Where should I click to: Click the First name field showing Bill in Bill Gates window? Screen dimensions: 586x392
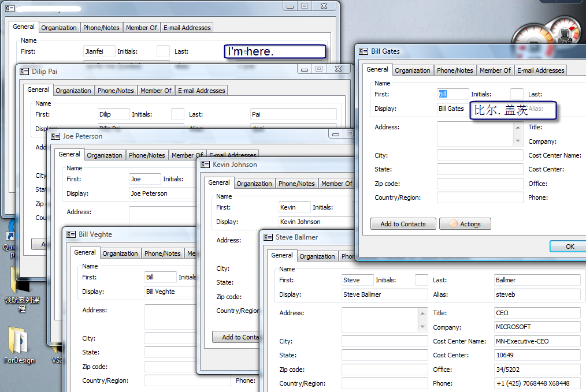point(453,94)
